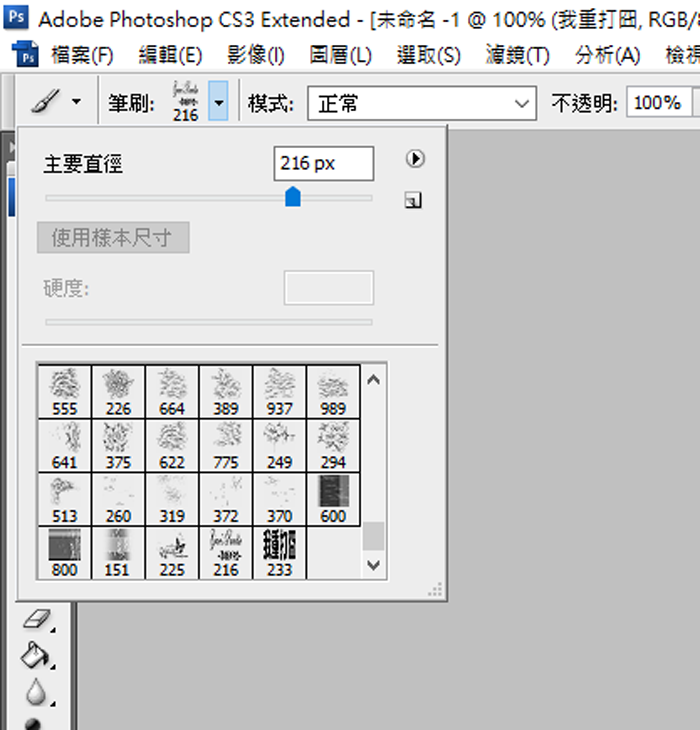Select brush preset 375

(x=118, y=446)
